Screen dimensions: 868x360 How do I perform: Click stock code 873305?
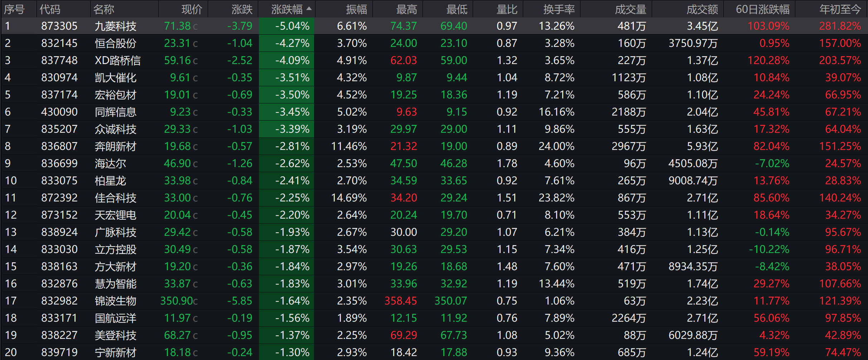(59, 26)
